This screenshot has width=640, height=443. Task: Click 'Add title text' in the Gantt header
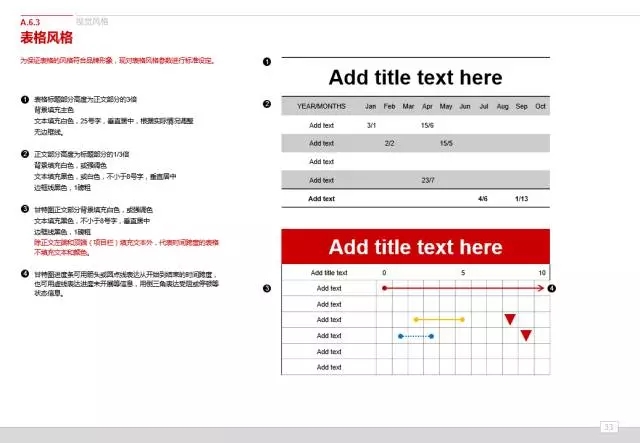point(329,273)
